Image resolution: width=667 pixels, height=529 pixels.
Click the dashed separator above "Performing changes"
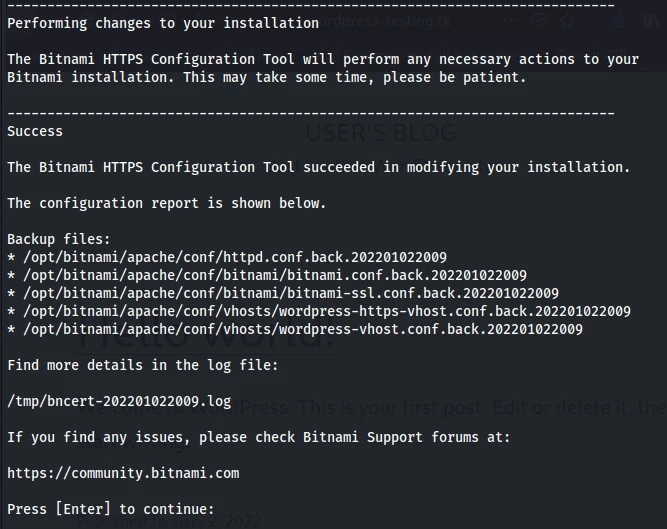click(x=310, y=5)
